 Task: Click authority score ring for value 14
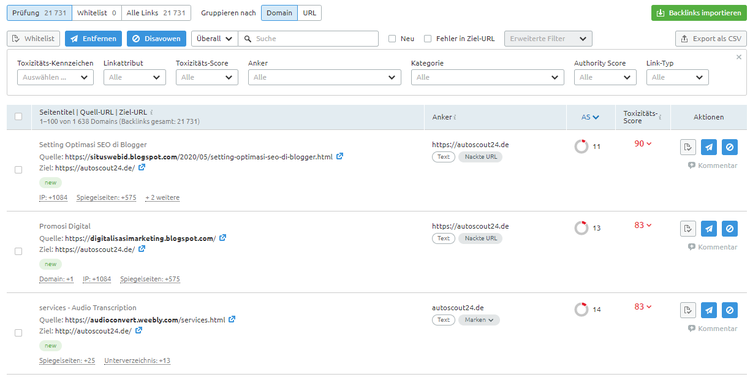point(581,310)
